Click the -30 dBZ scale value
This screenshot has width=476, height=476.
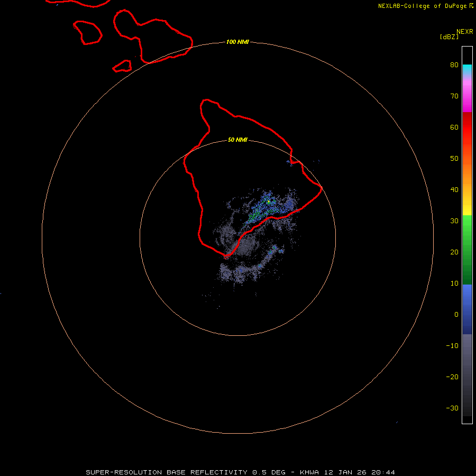click(x=452, y=408)
